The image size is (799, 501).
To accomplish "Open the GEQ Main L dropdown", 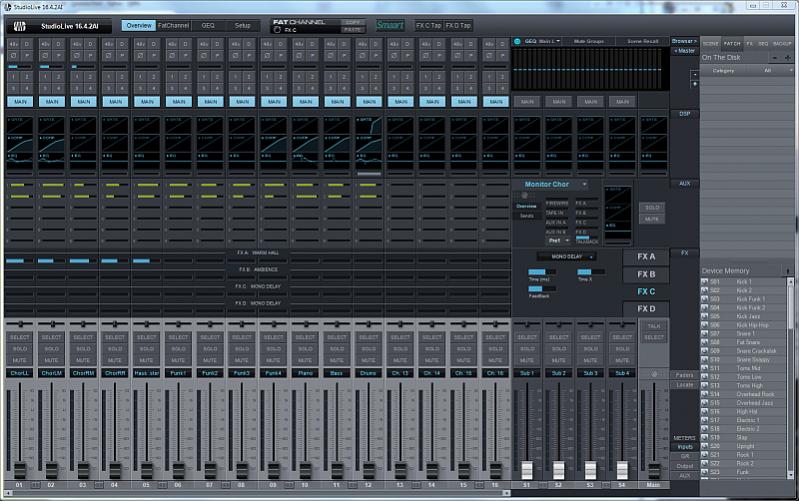I will click(543, 41).
